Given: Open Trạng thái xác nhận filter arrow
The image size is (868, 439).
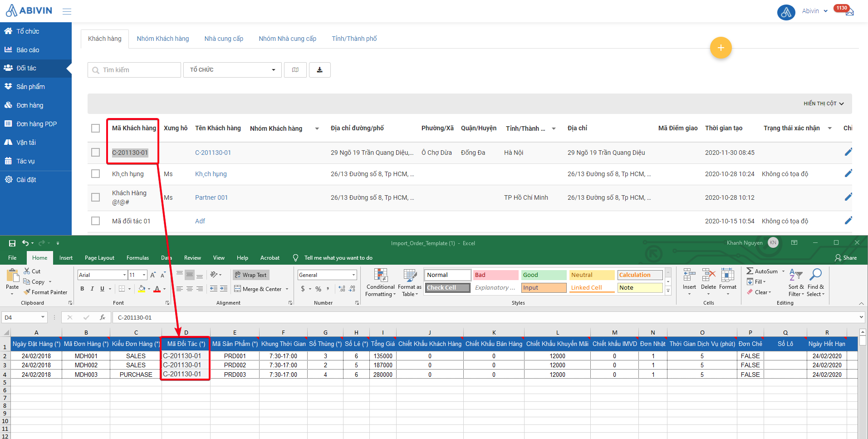Looking at the screenshot, I should (829, 128).
